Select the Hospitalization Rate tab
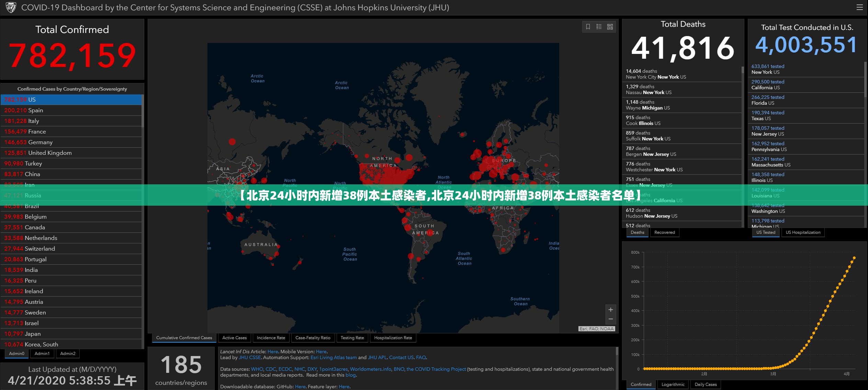 click(393, 338)
